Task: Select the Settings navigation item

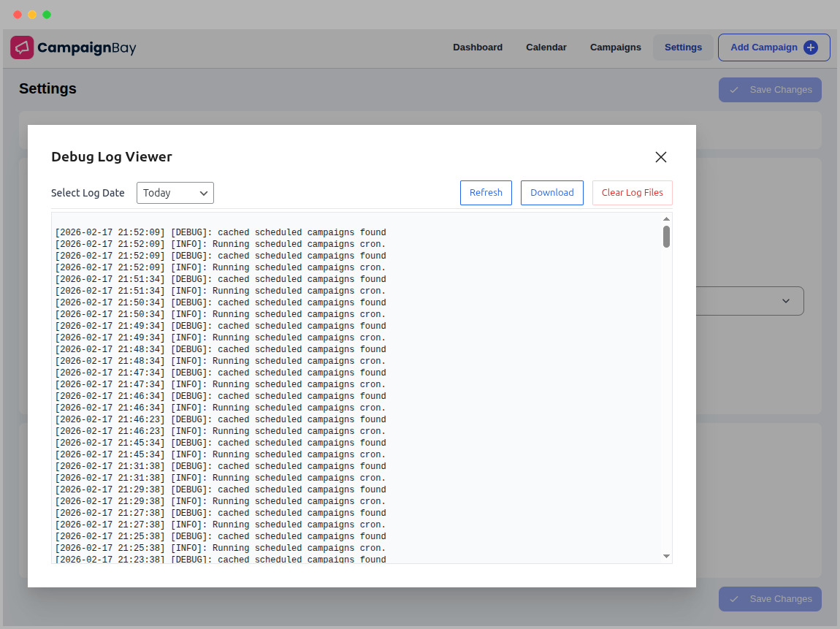Action: [683, 47]
